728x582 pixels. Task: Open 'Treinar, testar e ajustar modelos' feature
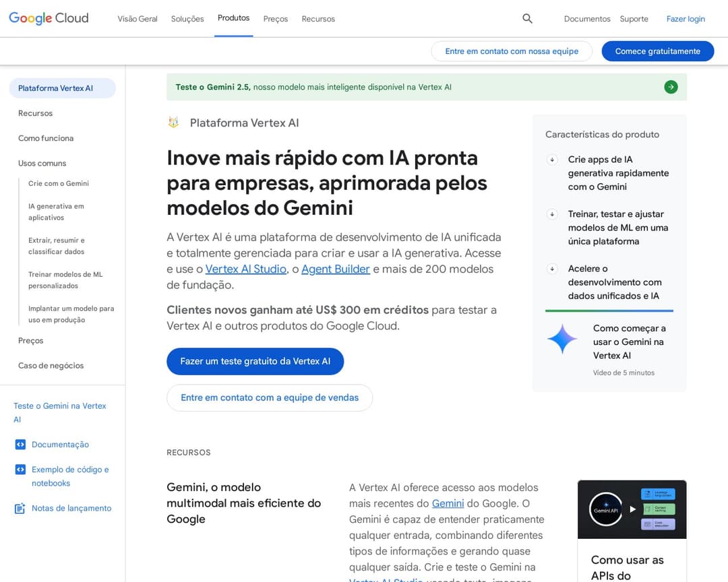[618, 228]
